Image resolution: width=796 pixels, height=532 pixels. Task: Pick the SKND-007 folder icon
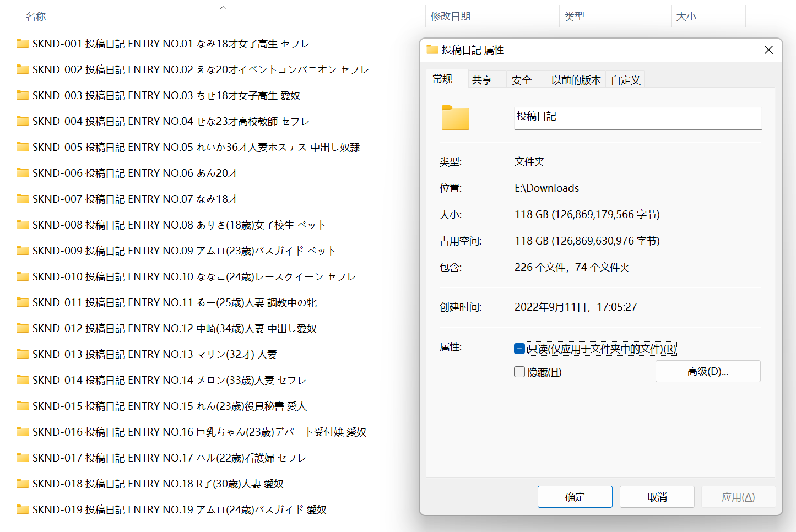(x=23, y=199)
